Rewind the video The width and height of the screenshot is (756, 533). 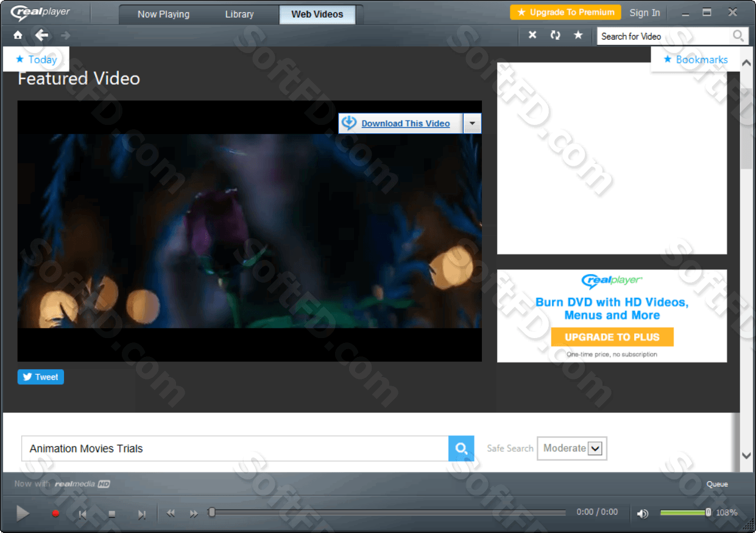171,514
